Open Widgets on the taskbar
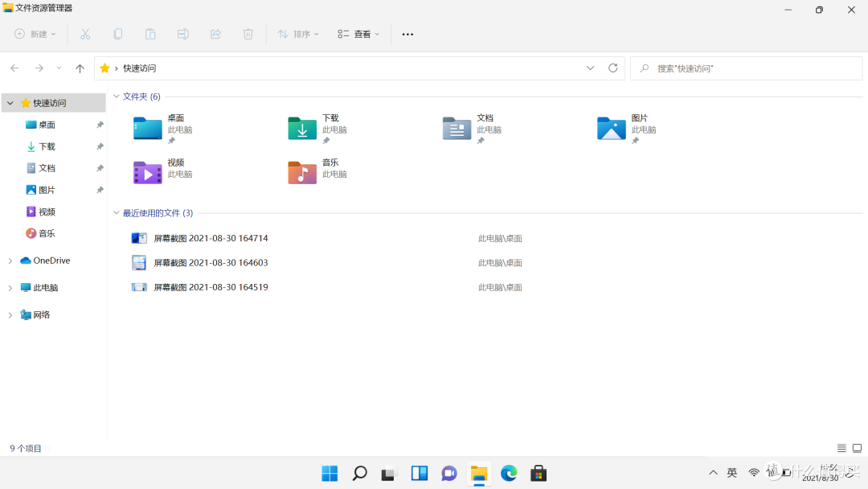 click(x=419, y=474)
